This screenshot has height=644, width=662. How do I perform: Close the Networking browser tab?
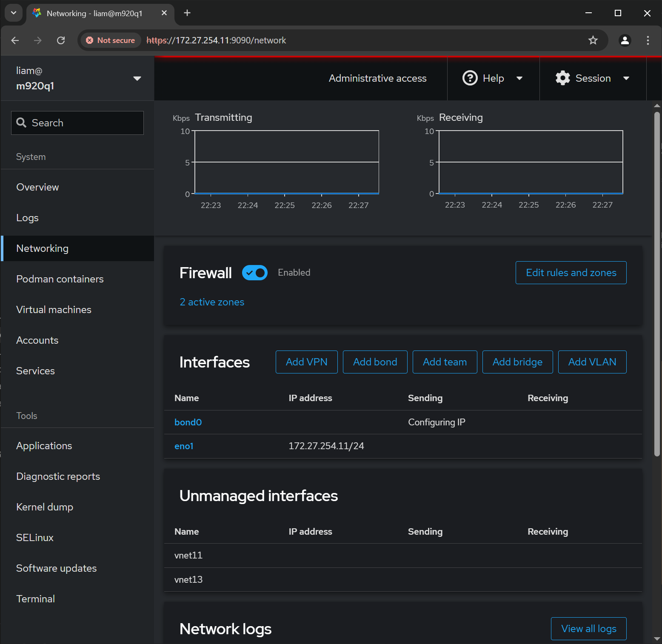pos(164,13)
